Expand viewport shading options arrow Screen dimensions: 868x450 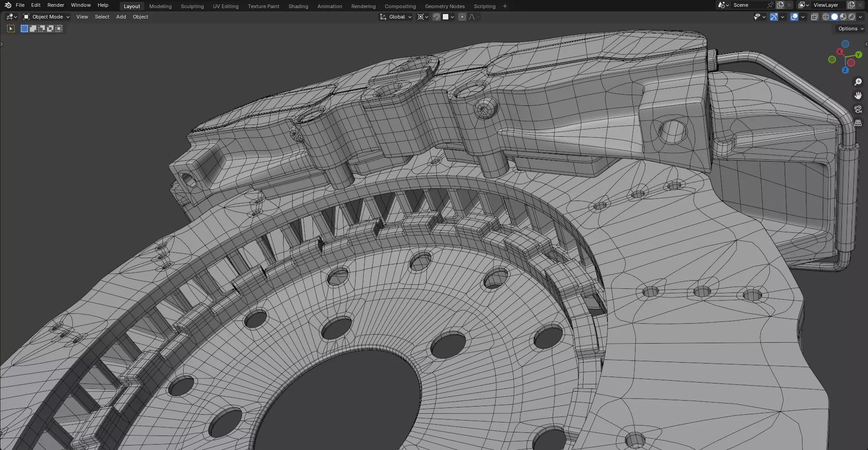point(860,17)
